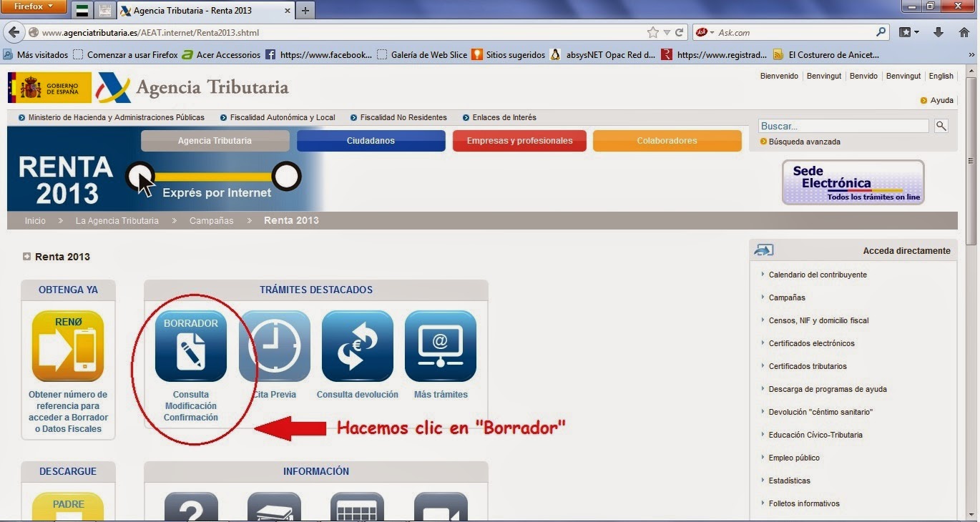Open the Firefox downloads arrow
The image size is (980, 522).
(939, 32)
